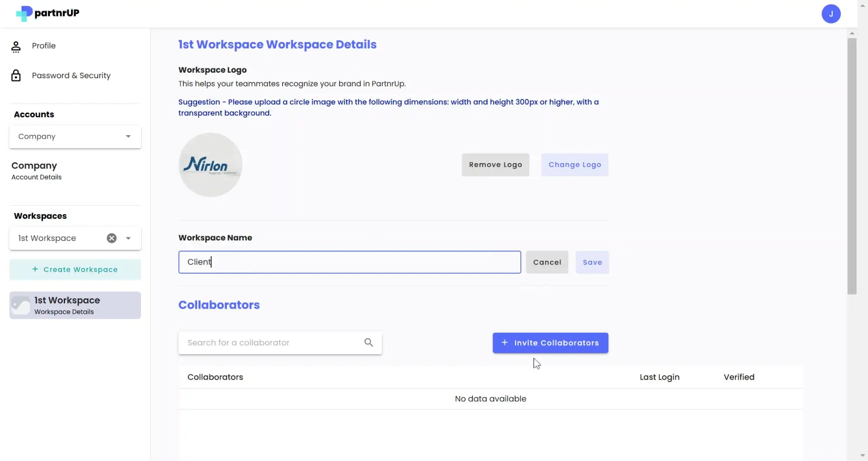This screenshot has height=461, width=868.
Task: Open the Profile section from sidebar
Action: coord(43,46)
